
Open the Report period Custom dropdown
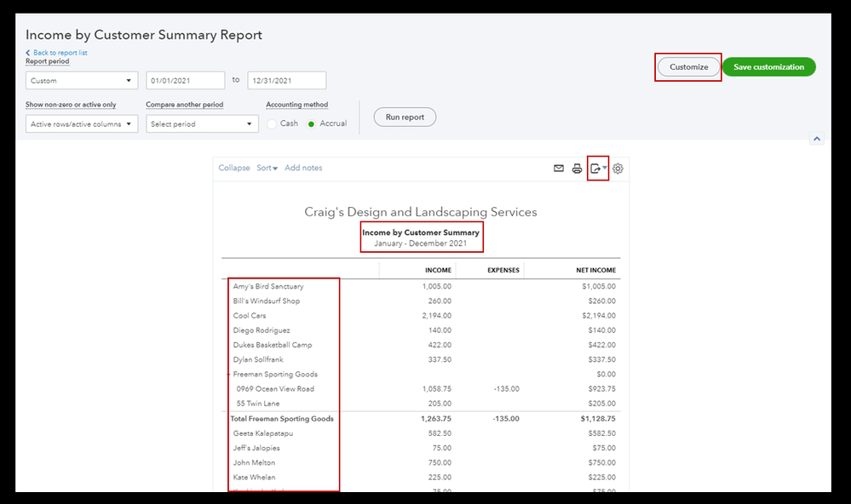82,80
